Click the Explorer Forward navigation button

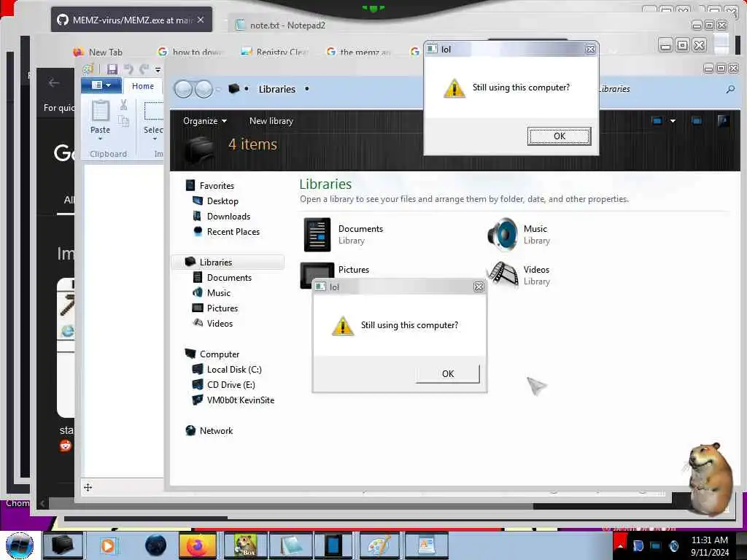click(204, 89)
